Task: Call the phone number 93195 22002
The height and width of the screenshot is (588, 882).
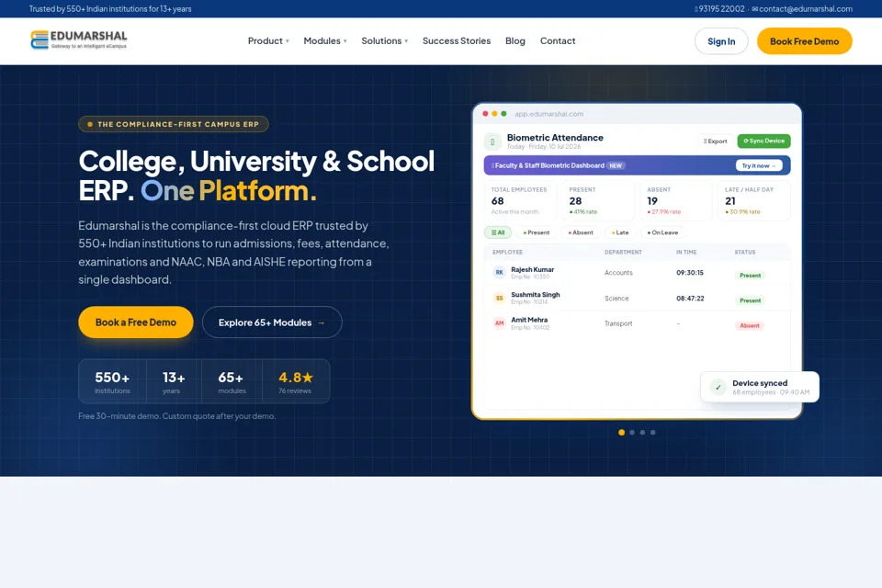Action: pos(719,9)
